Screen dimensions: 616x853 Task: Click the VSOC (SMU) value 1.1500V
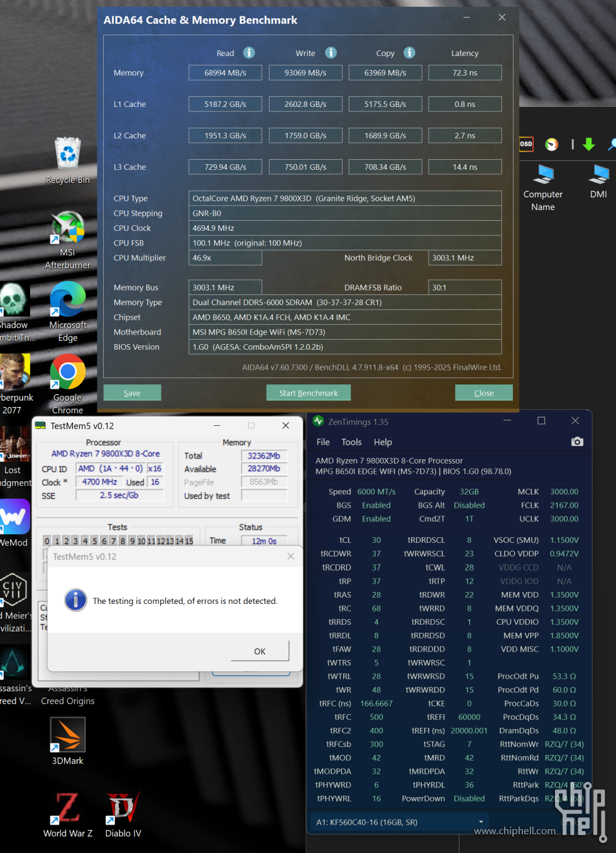pos(564,540)
